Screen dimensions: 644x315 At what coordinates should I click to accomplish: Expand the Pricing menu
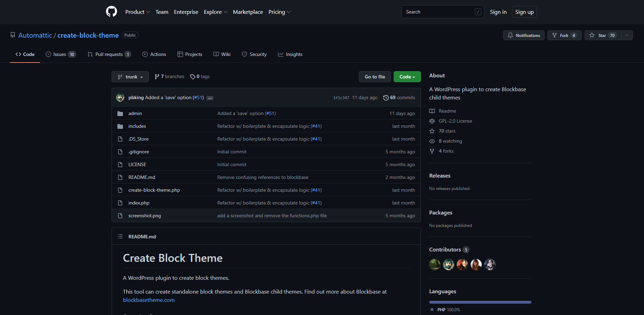coord(279,12)
